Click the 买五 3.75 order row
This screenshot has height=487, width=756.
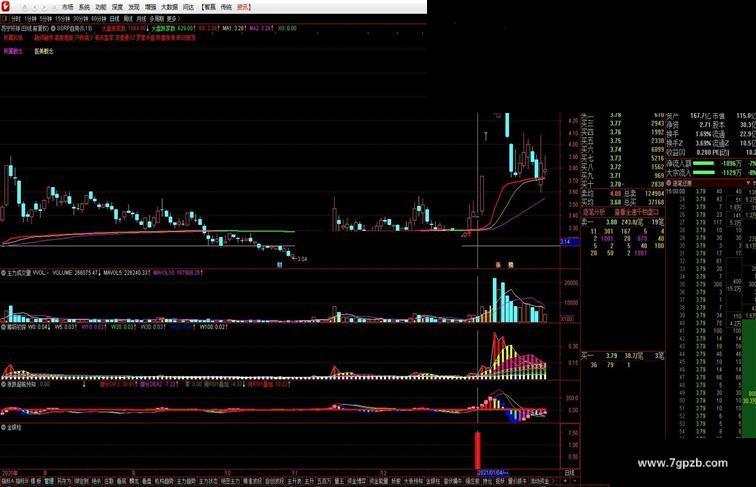pyautogui.click(x=622, y=141)
